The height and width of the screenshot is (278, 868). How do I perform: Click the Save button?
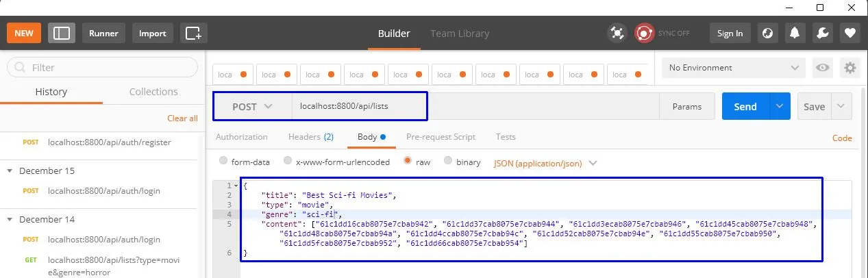pos(815,107)
